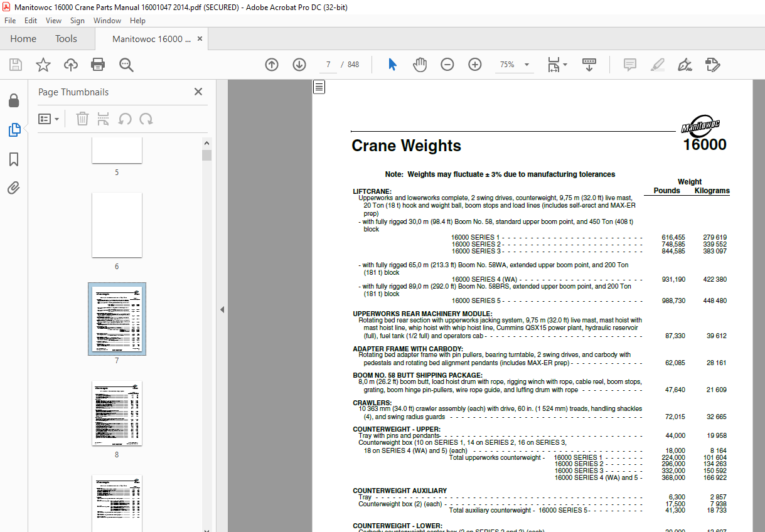This screenshot has width=765, height=532.
Task: Click the COUNTERWEIGHT AUXILIARY heading
Action: point(400,491)
